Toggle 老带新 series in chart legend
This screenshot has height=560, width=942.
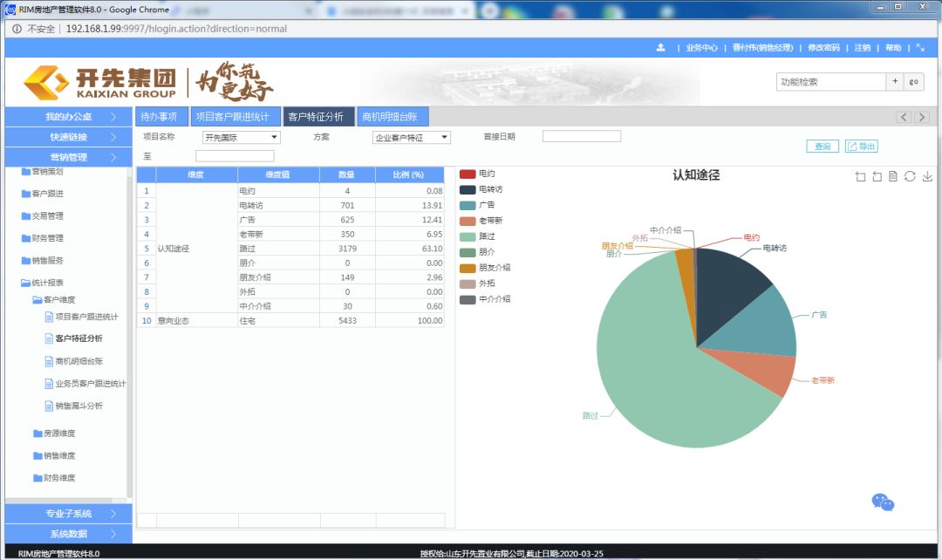tap(488, 221)
